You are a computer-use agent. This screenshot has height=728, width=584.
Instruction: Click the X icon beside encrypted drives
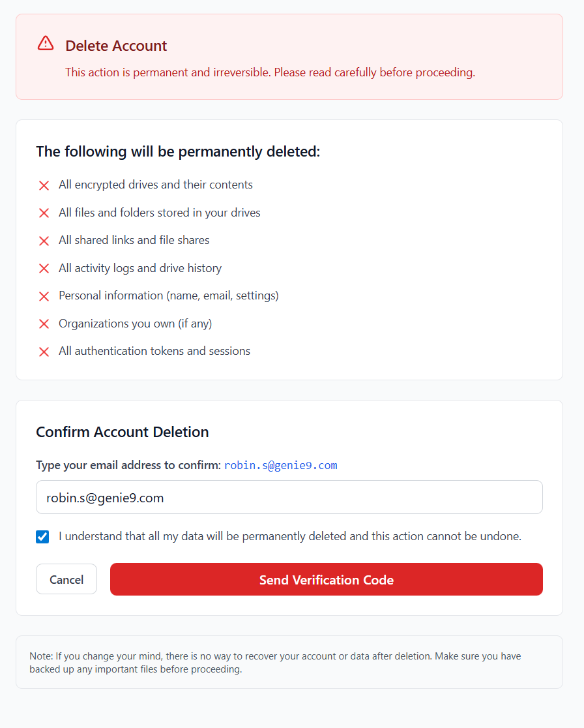44,185
